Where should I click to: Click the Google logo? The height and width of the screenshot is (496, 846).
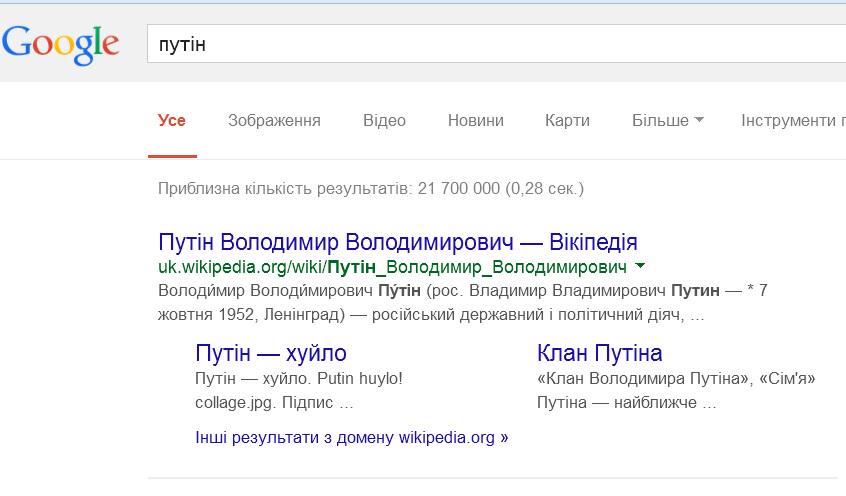pyautogui.click(x=60, y=45)
